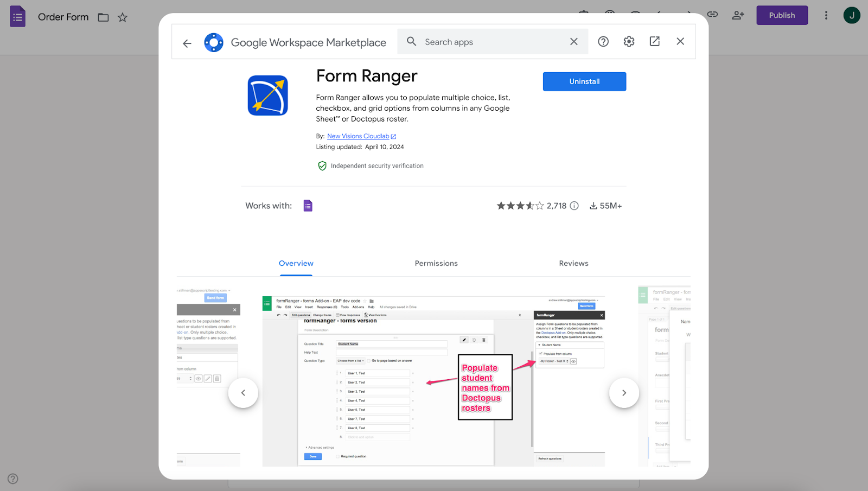Open the New Visions Cloudlab developer link

click(x=361, y=136)
